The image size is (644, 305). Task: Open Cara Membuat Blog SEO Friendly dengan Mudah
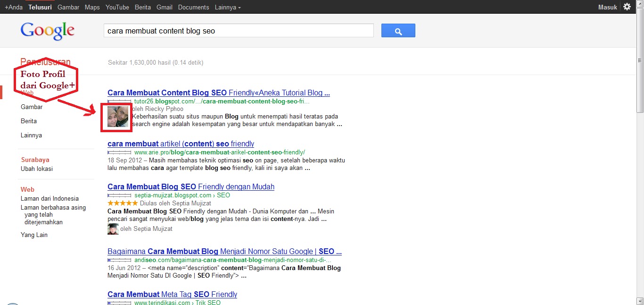tap(191, 187)
